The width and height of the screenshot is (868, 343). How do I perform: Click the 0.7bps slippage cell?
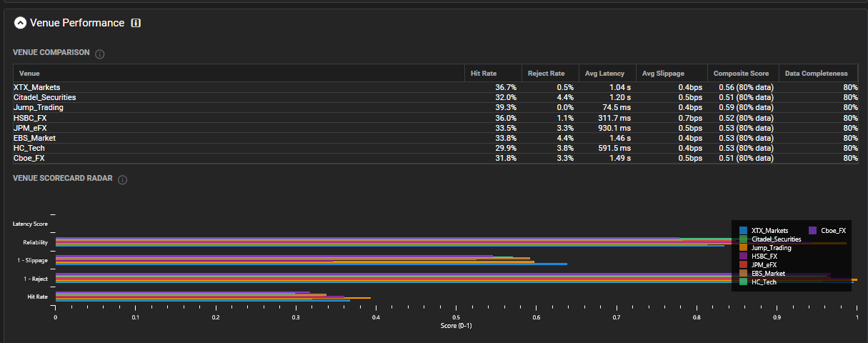672,118
